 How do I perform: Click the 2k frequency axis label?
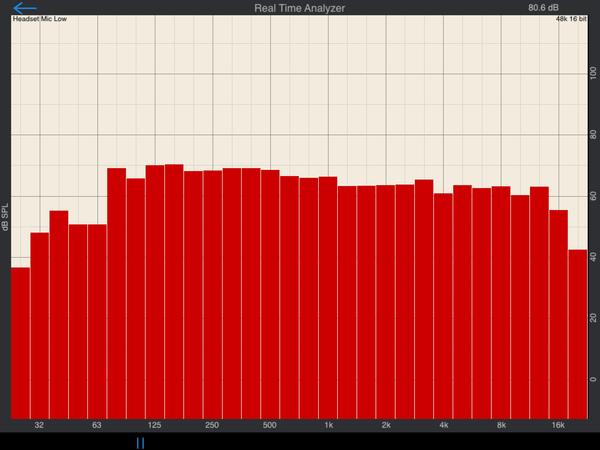tap(386, 425)
